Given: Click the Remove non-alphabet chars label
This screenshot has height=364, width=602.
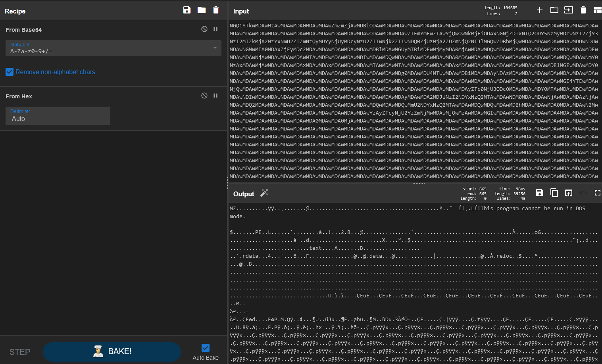Looking at the screenshot, I should pos(55,72).
